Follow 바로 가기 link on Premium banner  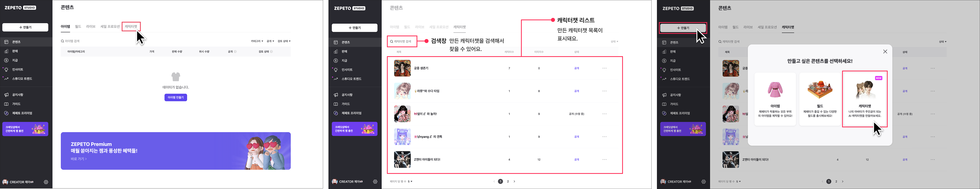79,159
